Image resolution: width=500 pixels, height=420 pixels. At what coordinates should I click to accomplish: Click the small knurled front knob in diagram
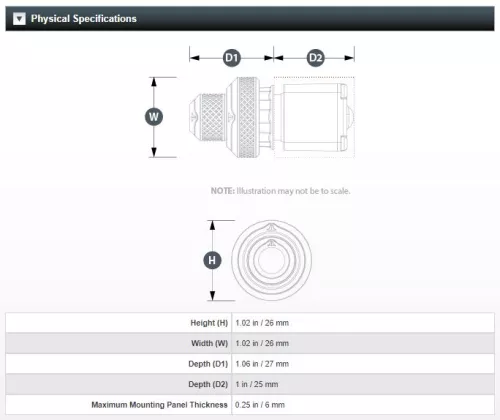207,117
